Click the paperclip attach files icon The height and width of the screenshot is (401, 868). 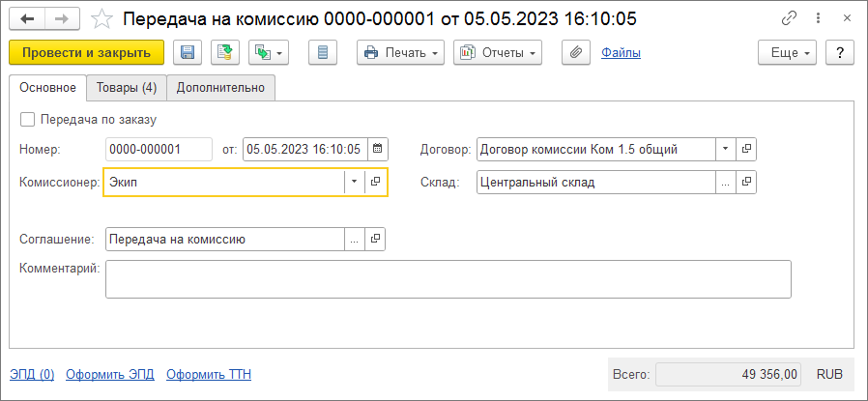point(576,53)
